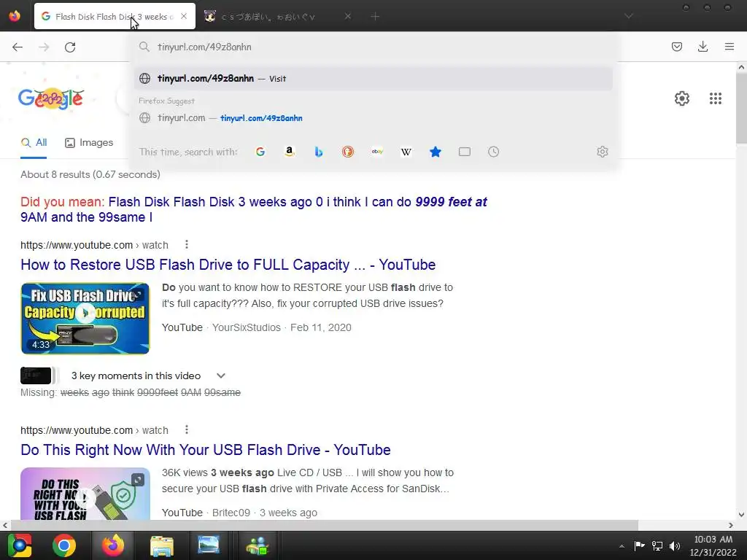747x560 pixels.
Task: Switch to Images search results
Action: coord(89,143)
